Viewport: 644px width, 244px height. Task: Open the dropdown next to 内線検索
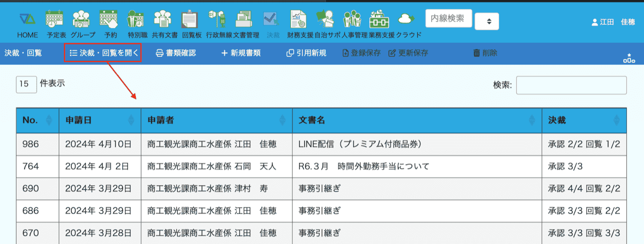(x=487, y=22)
